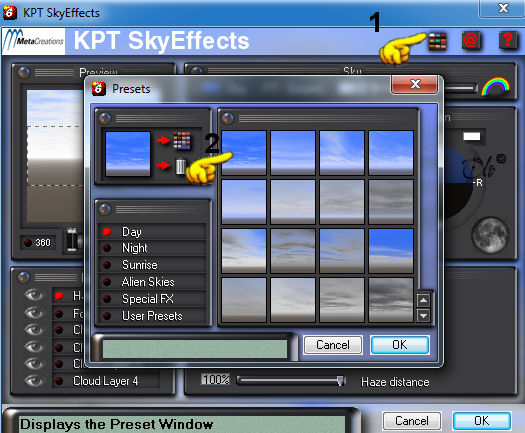The width and height of the screenshot is (525, 433).
Task: Click the Haze distance slider handle
Action: pyautogui.click(x=341, y=381)
